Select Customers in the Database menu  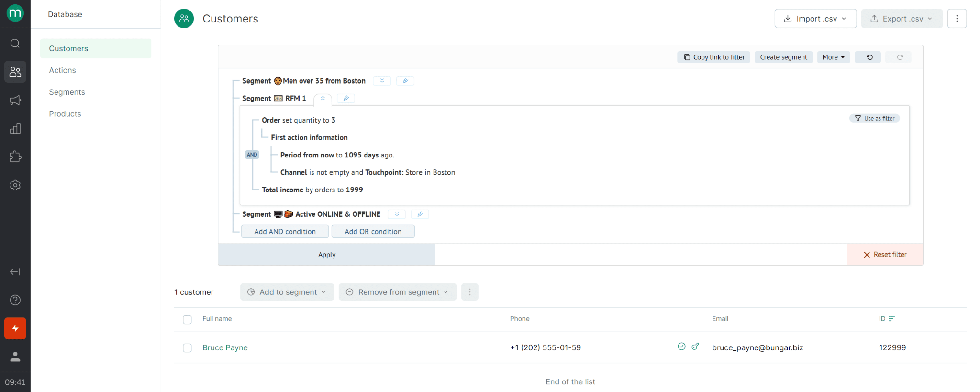[96, 48]
